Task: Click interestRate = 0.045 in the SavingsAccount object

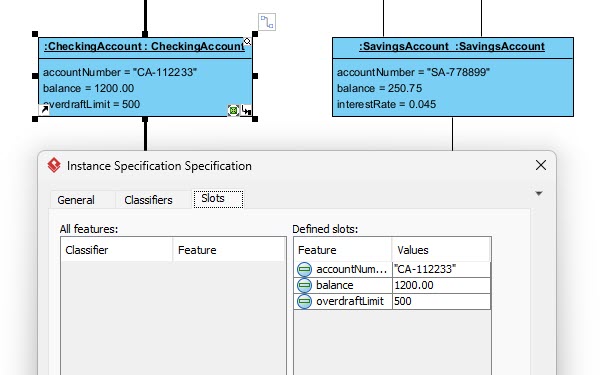Action: pos(386,104)
